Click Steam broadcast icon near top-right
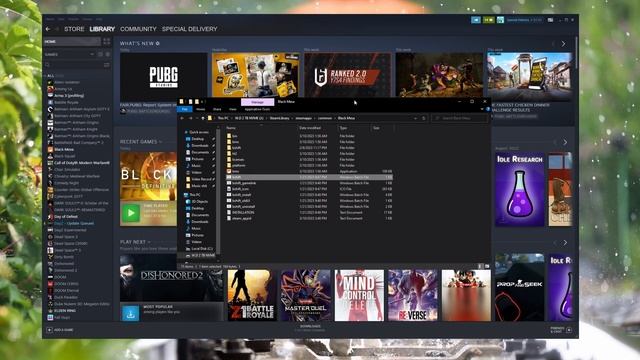 476,20
